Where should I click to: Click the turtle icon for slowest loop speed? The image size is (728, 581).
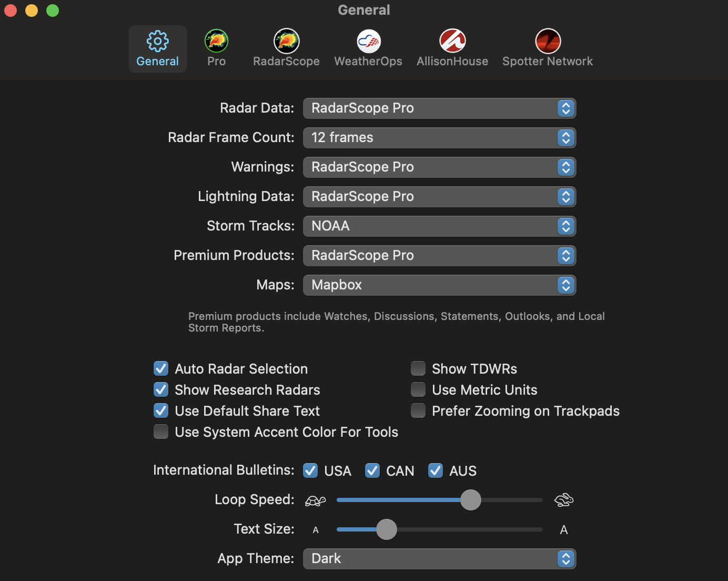316,500
